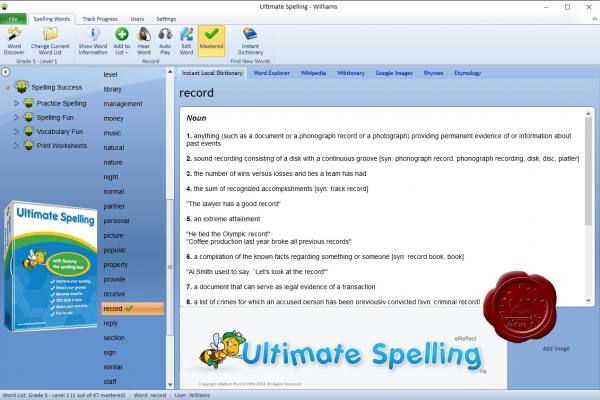Open the Word Explorer tab
The height and width of the screenshot is (400, 600).
(x=271, y=73)
